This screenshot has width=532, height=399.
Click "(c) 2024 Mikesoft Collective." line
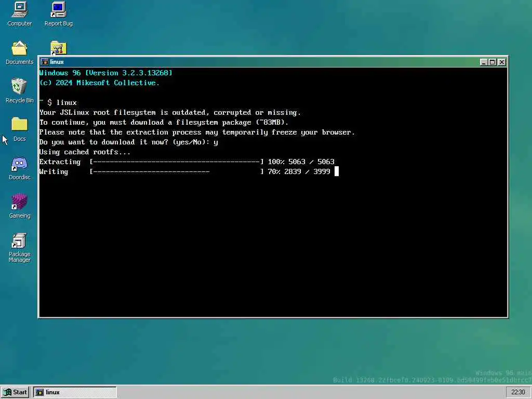pyautogui.click(x=99, y=83)
